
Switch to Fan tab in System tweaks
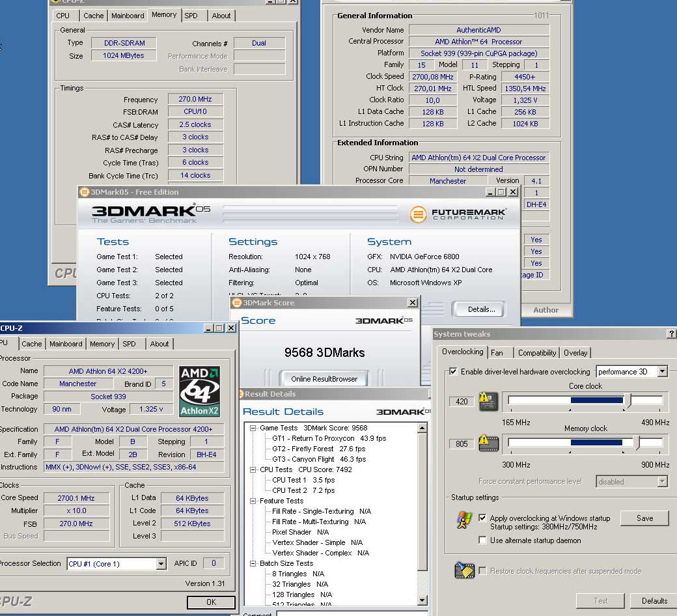point(497,353)
